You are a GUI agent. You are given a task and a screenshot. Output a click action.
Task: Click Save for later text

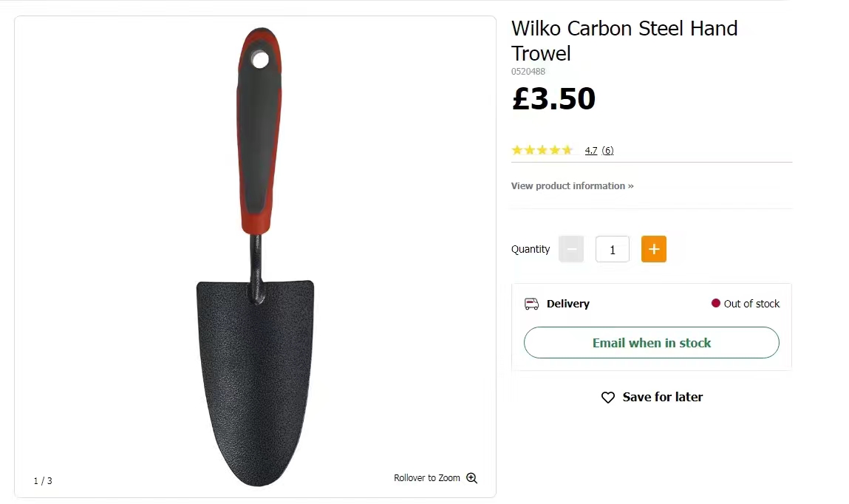[x=663, y=397]
